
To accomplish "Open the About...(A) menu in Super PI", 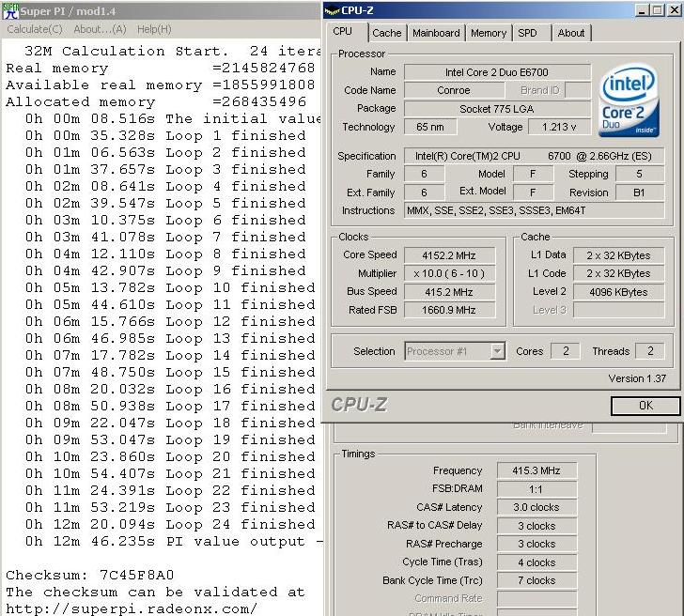I will pyautogui.click(x=100, y=29).
